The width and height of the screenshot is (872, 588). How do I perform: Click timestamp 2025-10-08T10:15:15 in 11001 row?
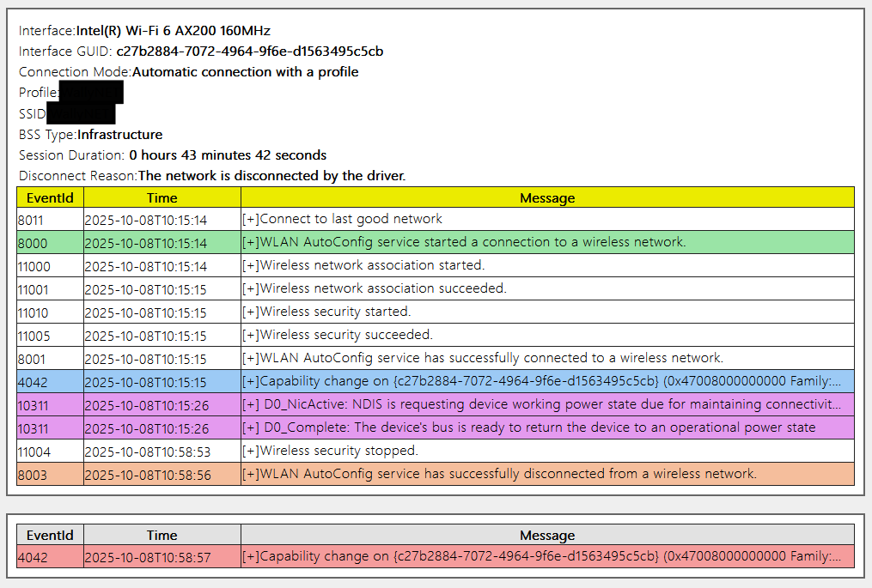point(146,289)
